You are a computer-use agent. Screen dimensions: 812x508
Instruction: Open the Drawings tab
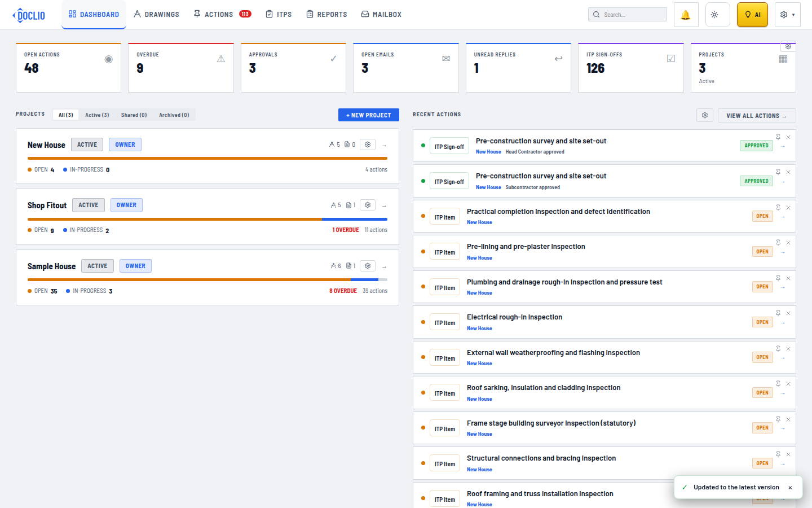click(156, 14)
